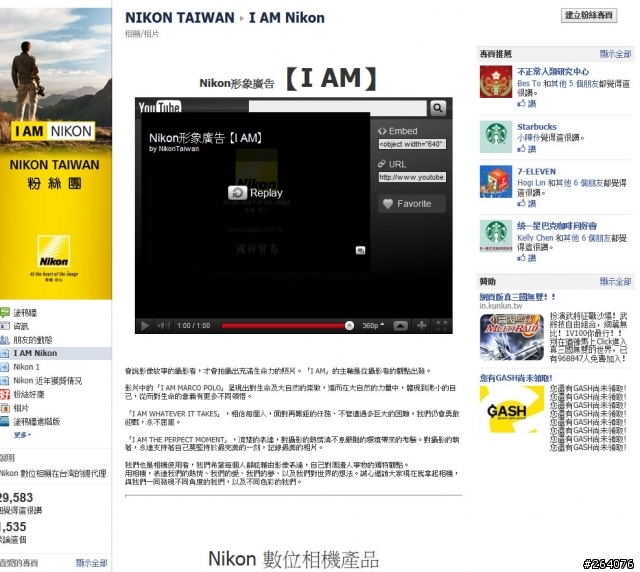Click the Embed code field

point(412,144)
